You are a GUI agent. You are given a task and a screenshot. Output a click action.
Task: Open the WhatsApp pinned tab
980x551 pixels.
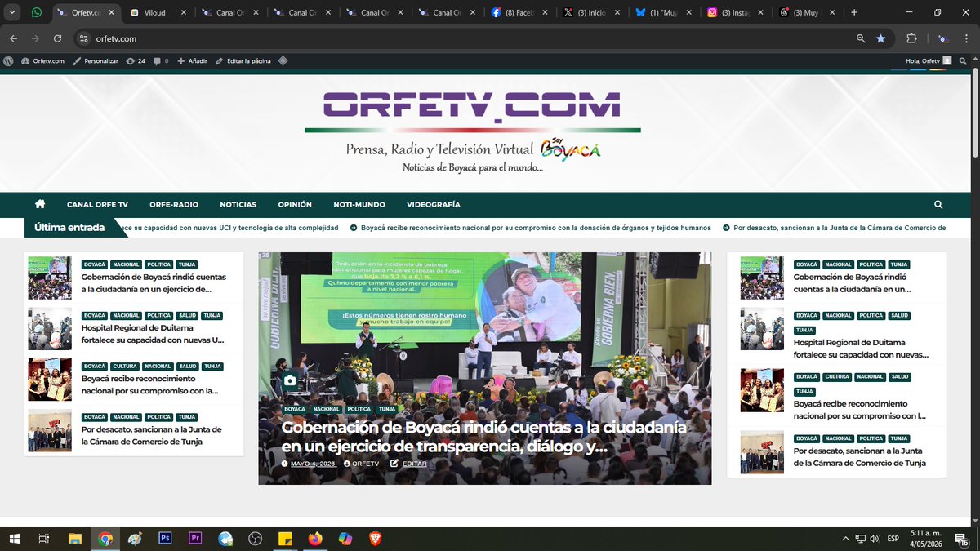tap(37, 13)
